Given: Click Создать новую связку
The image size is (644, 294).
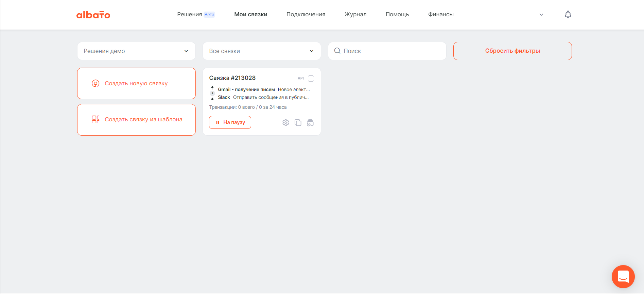Looking at the screenshot, I should (136, 84).
